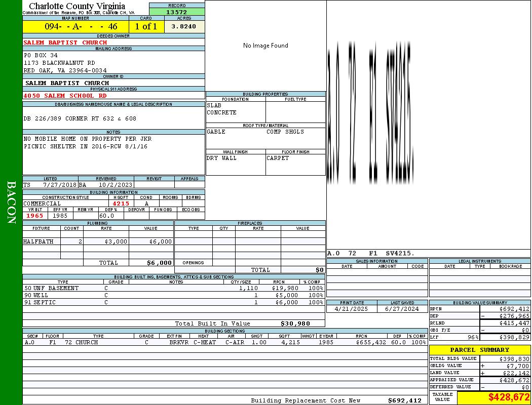Click the first empty Sales Information date cell
The height and width of the screenshot is (405, 532).
(347, 272)
